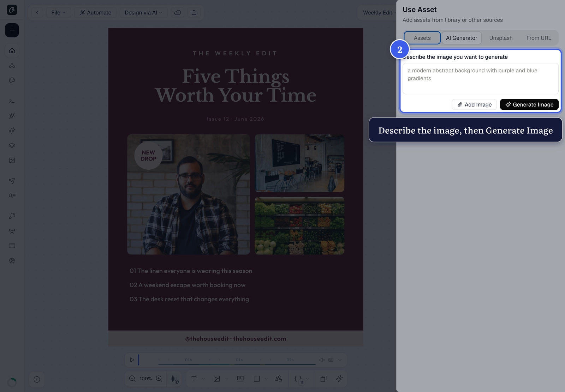565x392 pixels.
Task: Select the 'NEW DROP' badge
Action: click(148, 156)
